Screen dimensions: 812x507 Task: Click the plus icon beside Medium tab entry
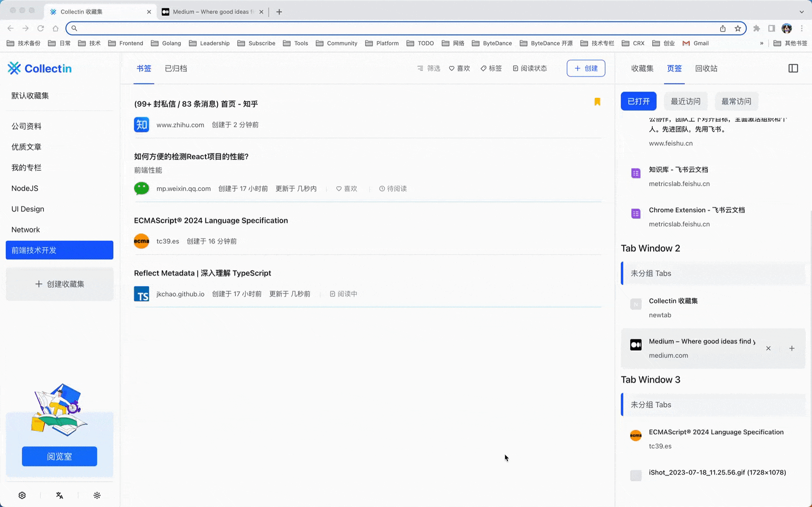(792, 349)
